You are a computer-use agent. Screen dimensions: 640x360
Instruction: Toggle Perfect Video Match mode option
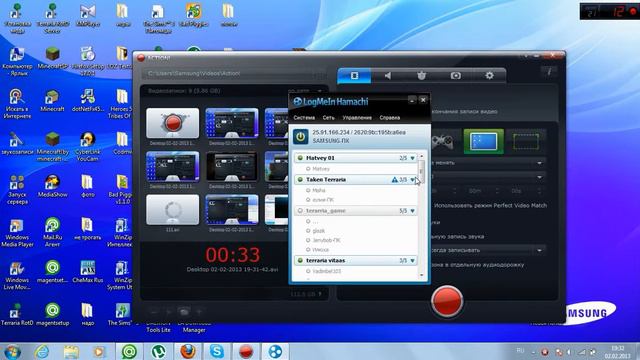click(490, 205)
